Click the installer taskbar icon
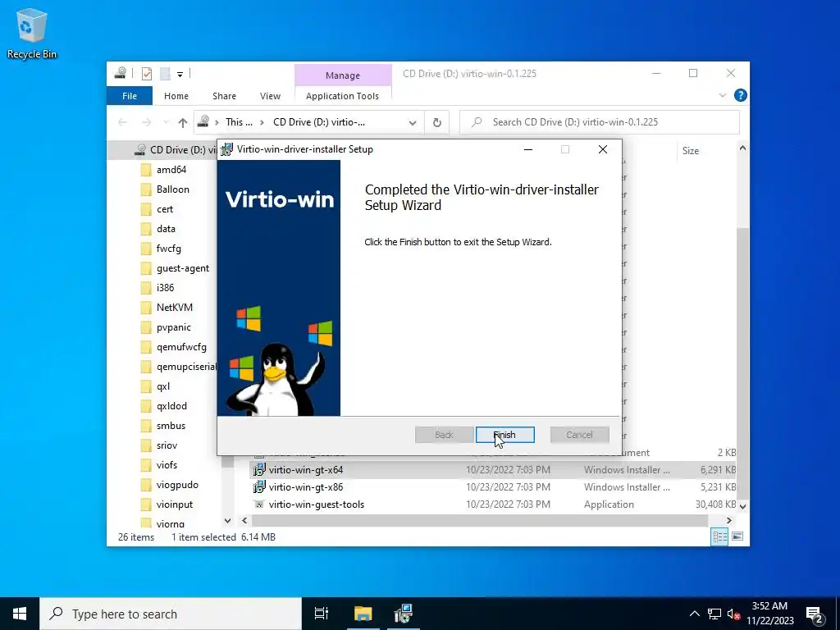This screenshot has height=630, width=840. (x=404, y=614)
